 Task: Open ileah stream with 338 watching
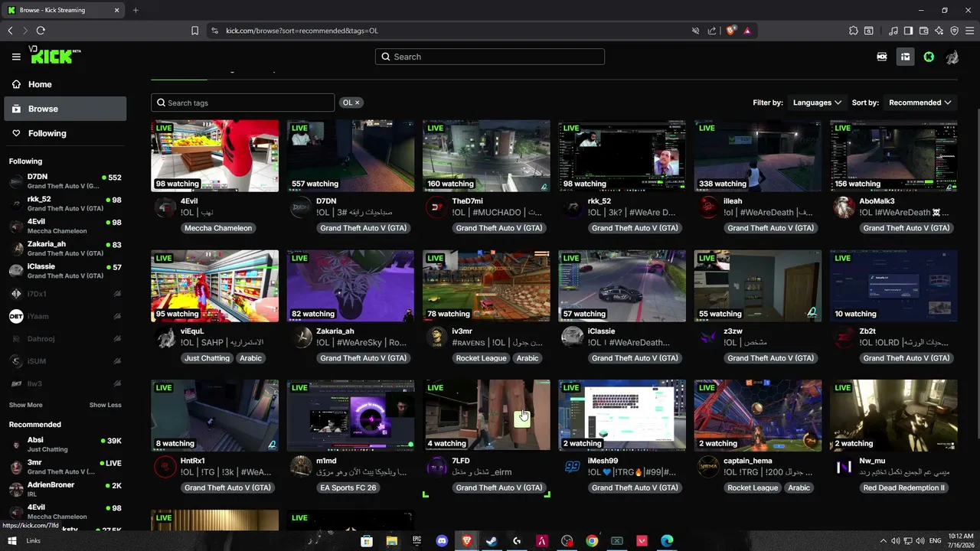click(x=758, y=155)
